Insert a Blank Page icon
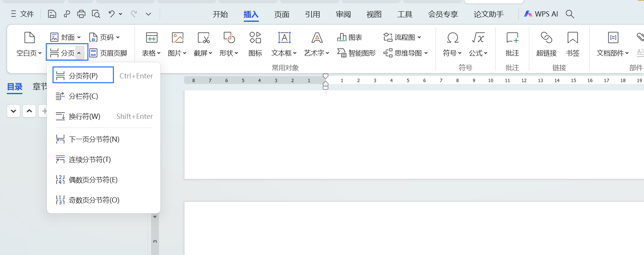The width and height of the screenshot is (644, 255). pyautogui.click(x=29, y=37)
